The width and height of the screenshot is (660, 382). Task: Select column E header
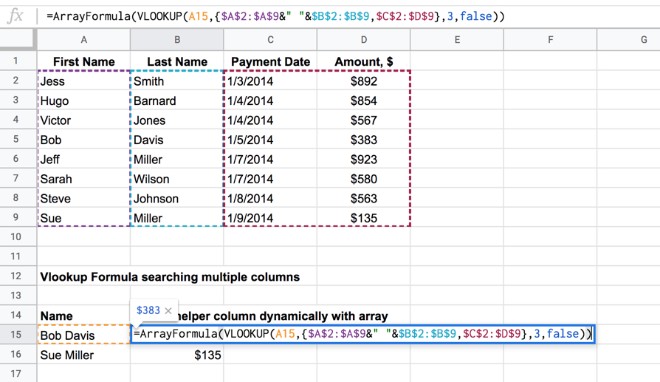[x=457, y=40]
